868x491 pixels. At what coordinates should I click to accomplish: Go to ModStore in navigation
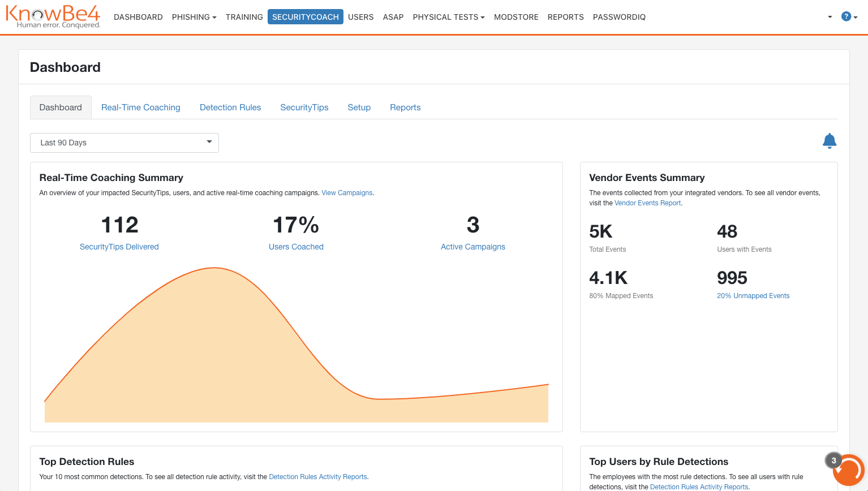tap(516, 17)
